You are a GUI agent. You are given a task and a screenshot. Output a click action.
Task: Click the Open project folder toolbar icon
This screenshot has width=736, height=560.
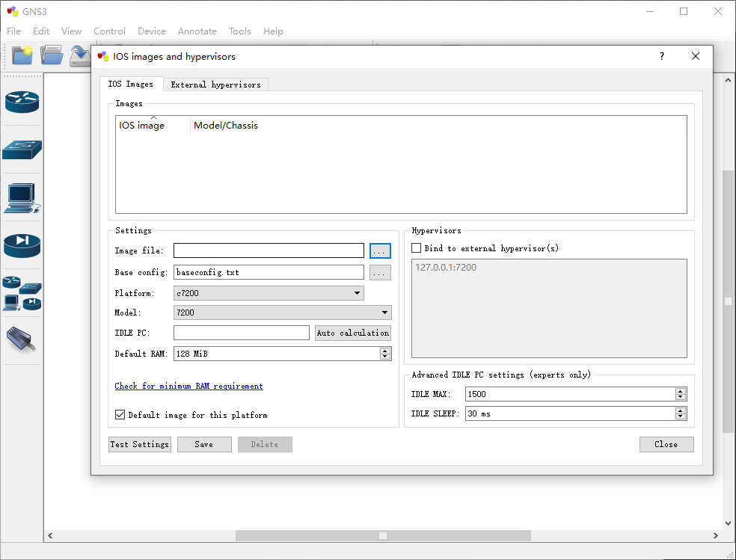[52, 55]
